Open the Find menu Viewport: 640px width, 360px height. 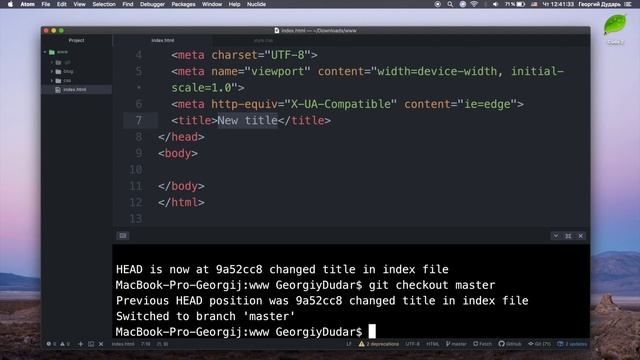(x=128, y=4)
